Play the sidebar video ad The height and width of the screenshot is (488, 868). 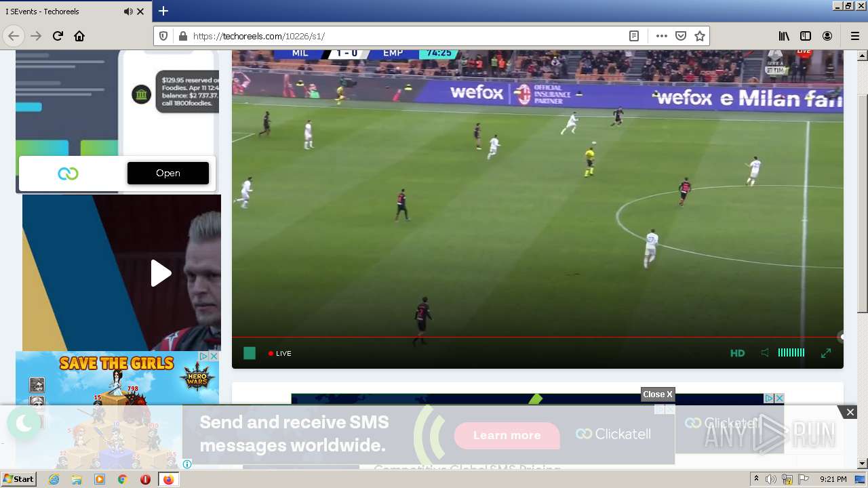161,273
